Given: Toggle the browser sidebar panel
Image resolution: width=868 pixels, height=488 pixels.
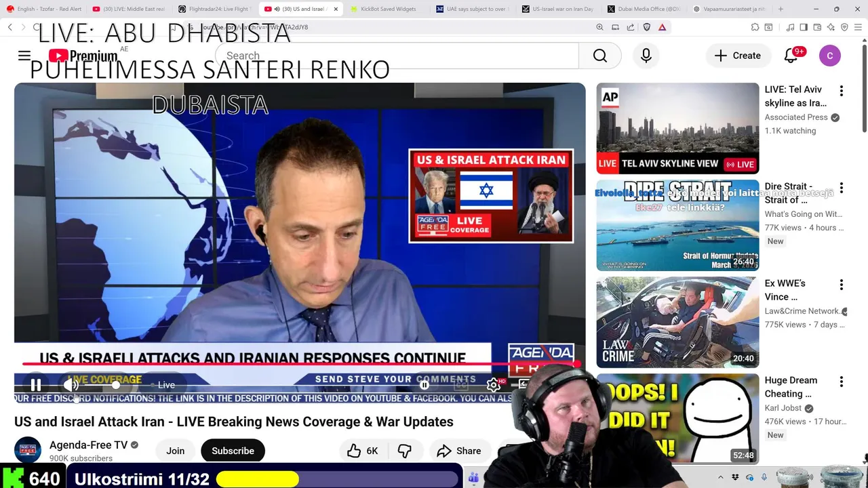Looking at the screenshot, I should point(804,27).
